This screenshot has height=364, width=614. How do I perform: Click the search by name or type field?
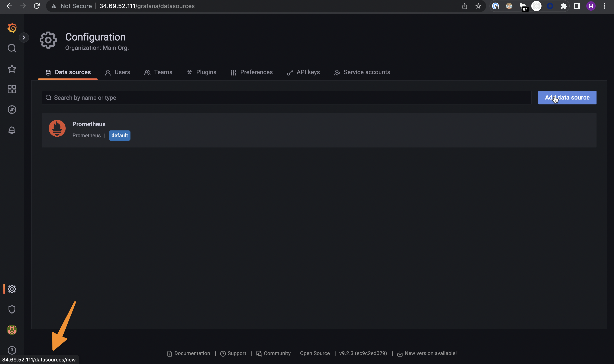172,97
